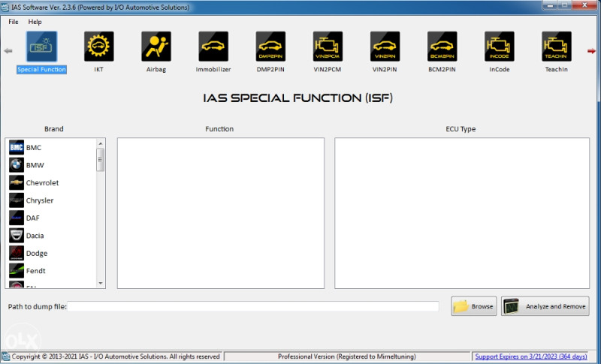Pick the Chrysler logo icon
Image resolution: width=601 pixels, height=364 pixels.
pyautogui.click(x=17, y=200)
